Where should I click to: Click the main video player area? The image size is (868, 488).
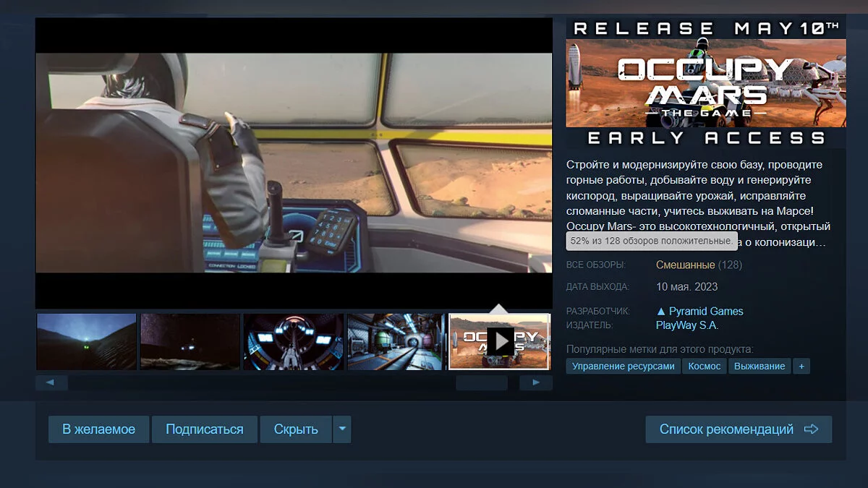coord(294,163)
